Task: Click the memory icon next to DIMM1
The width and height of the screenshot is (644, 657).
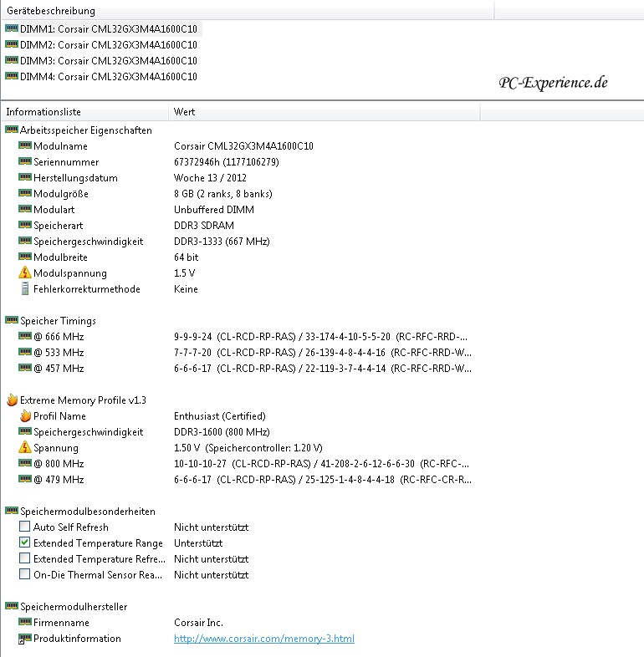Action: coord(12,28)
